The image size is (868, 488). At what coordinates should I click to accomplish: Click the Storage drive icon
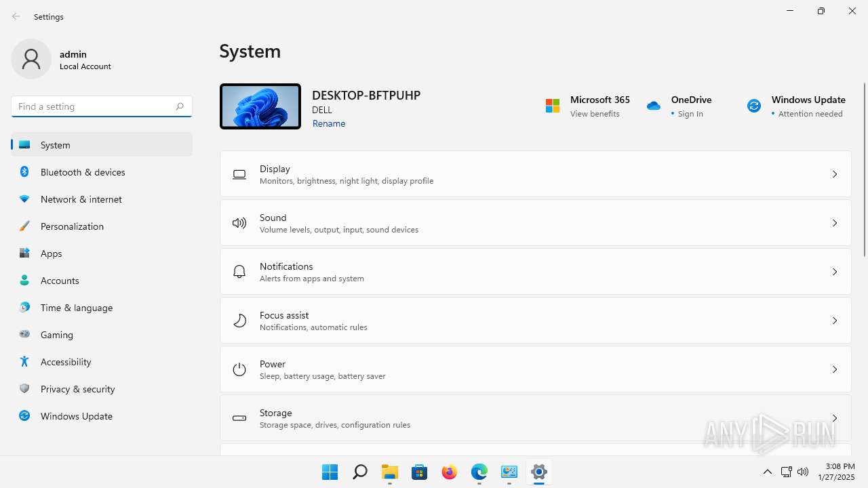coord(239,418)
